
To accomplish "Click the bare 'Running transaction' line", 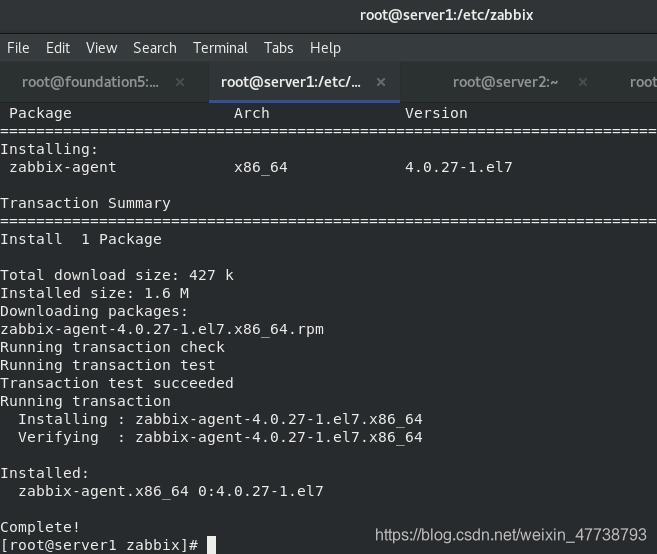I will pos(85,401).
